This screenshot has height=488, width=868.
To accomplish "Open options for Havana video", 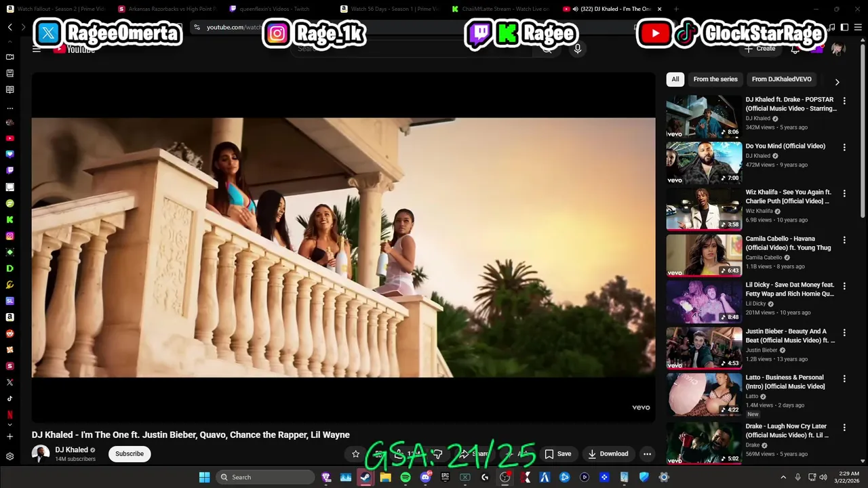I will pos(844,240).
